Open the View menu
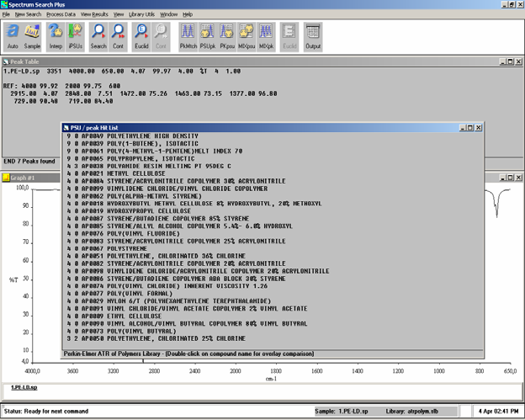 (119, 14)
